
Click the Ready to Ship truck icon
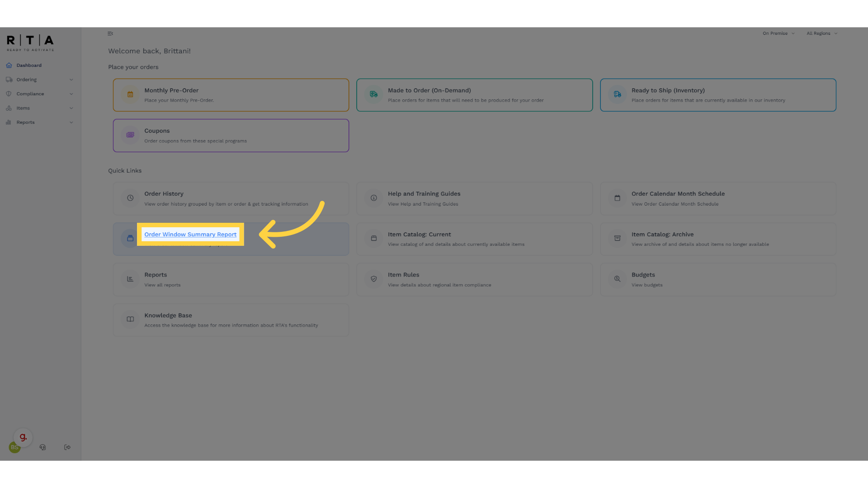618,94
